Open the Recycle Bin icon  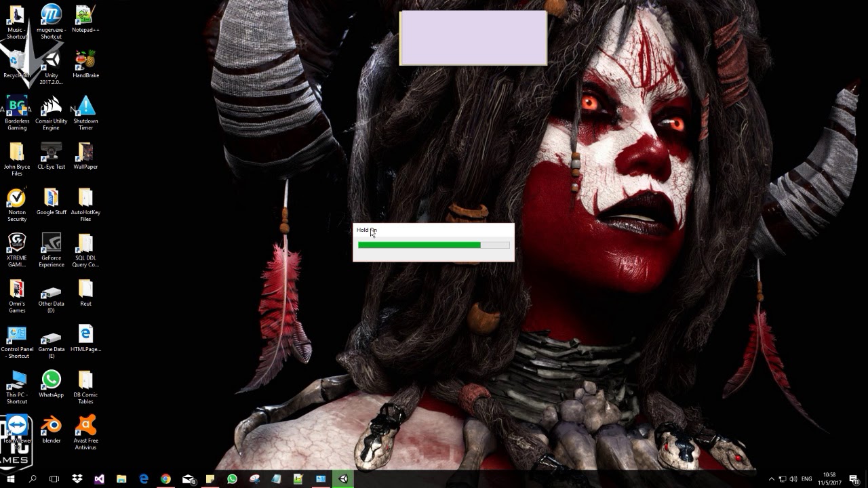tap(16, 65)
